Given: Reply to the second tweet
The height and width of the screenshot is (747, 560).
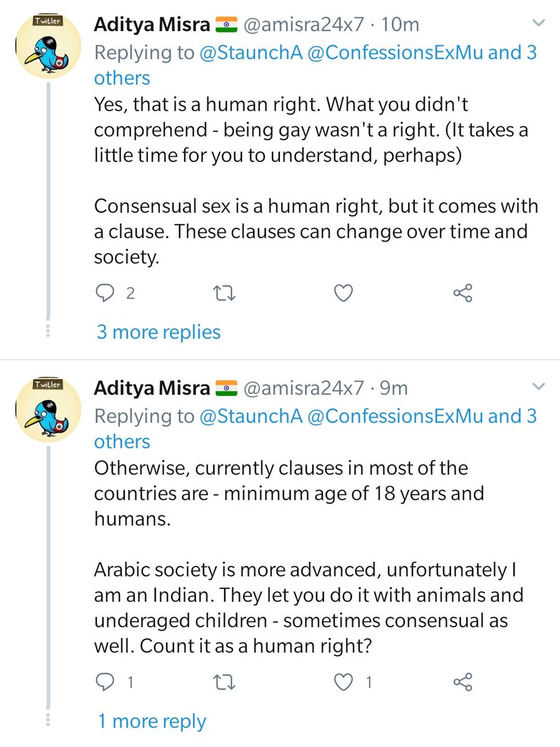Looking at the screenshot, I should pos(105,682).
